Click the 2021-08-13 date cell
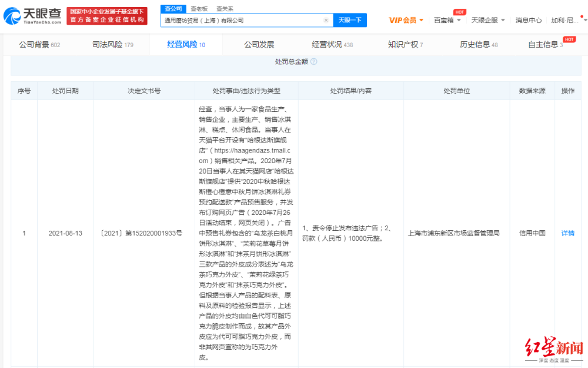 coord(65,233)
